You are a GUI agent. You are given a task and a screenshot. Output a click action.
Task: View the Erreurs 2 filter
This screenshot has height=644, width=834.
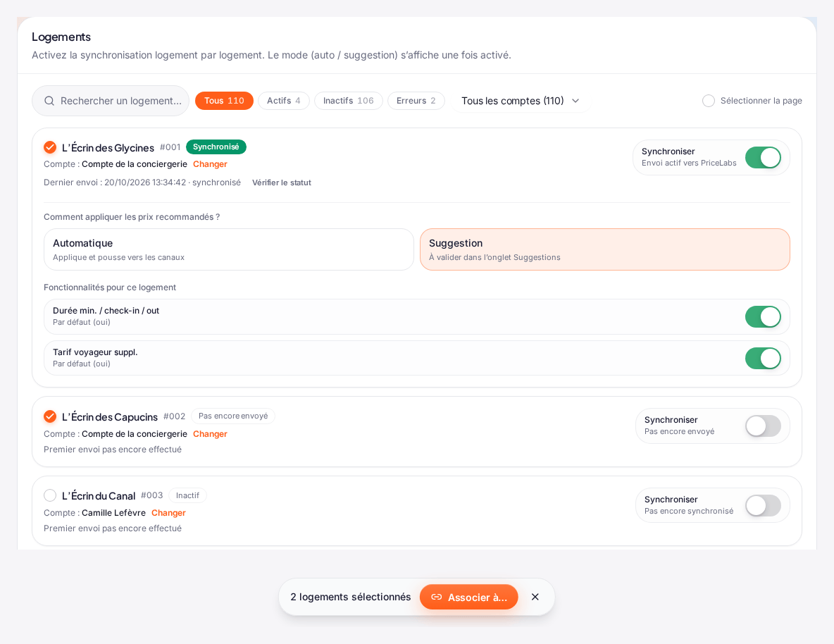click(x=416, y=101)
